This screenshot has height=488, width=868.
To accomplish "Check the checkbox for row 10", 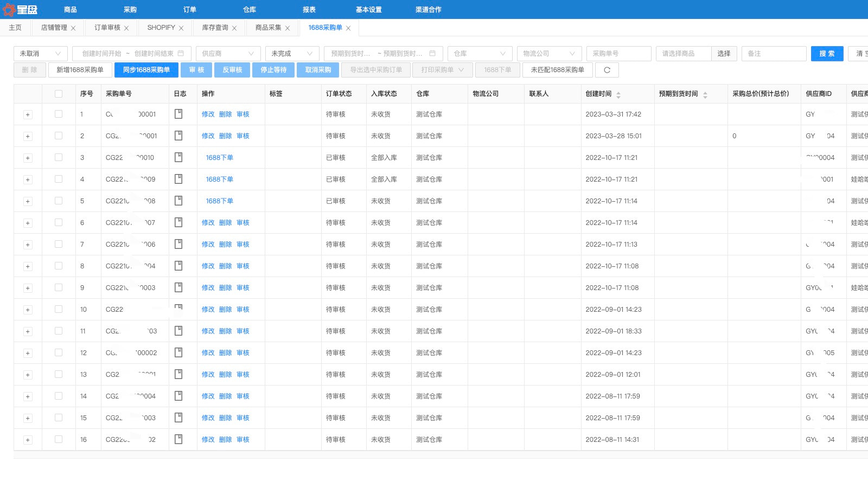I will pyautogui.click(x=59, y=309).
